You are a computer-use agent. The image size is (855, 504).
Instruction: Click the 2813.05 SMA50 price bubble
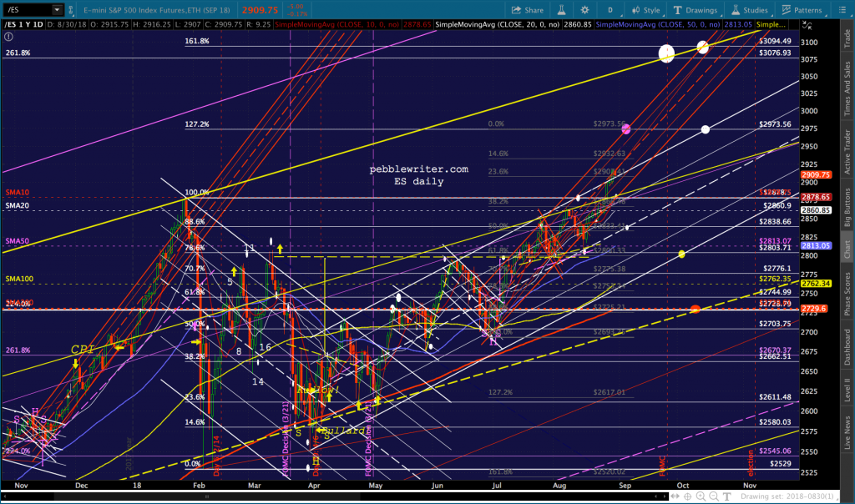(x=816, y=245)
